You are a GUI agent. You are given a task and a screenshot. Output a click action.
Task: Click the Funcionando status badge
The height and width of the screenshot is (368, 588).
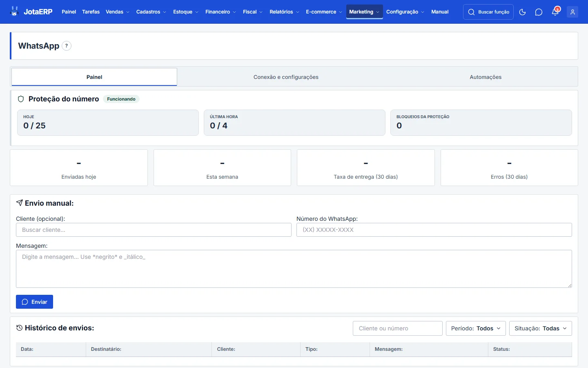[121, 99]
